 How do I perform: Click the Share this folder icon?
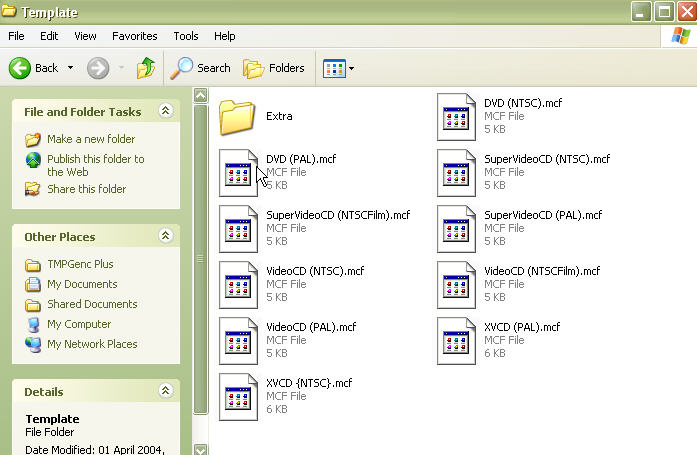pos(32,189)
